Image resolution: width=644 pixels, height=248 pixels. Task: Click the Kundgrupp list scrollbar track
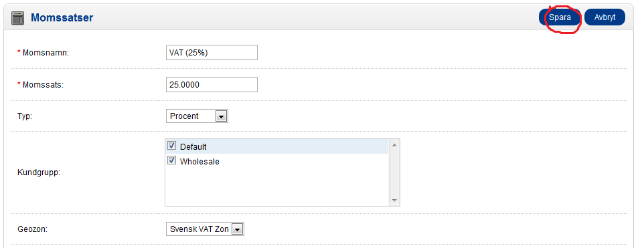point(394,172)
